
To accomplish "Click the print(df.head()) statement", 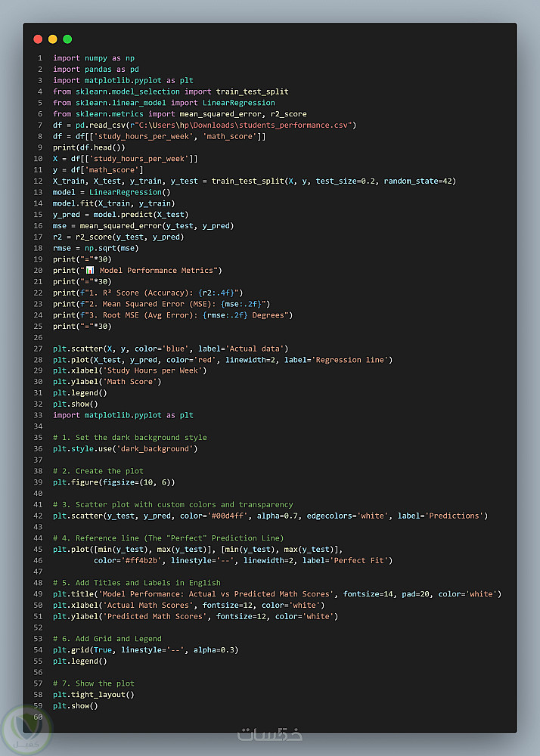I will click(x=89, y=147).
